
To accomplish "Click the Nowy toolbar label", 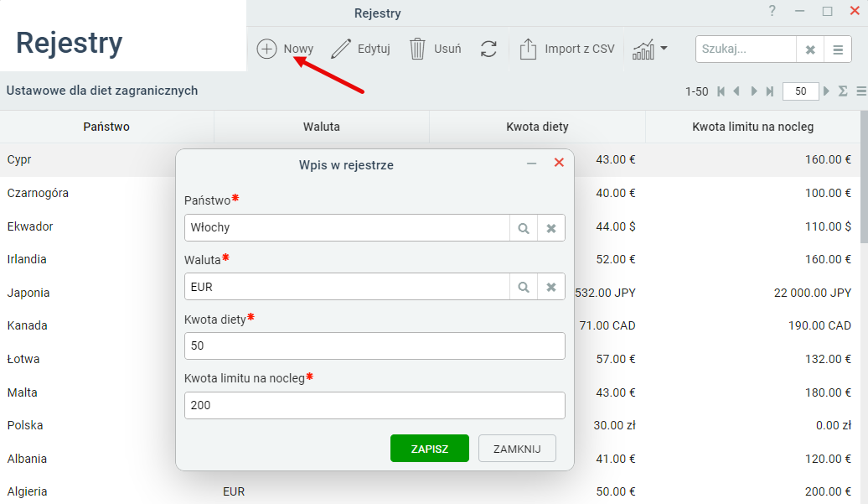I will click(298, 49).
